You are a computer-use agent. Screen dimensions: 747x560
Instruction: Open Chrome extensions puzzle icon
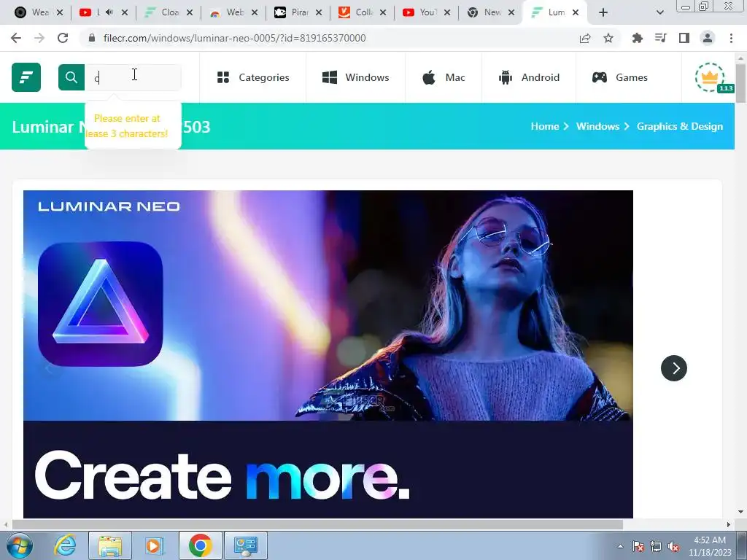[x=637, y=38]
